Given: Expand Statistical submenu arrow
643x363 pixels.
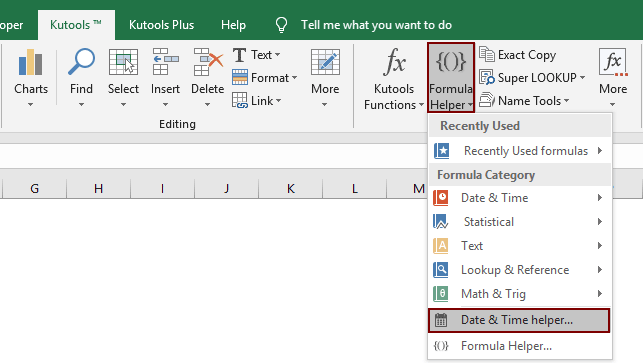Looking at the screenshot, I should coord(600,221).
